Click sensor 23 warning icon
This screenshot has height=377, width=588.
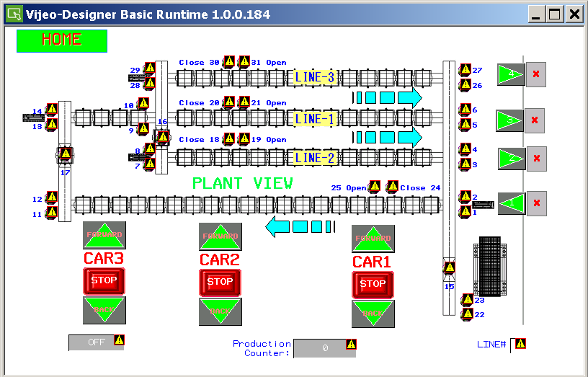(468, 300)
